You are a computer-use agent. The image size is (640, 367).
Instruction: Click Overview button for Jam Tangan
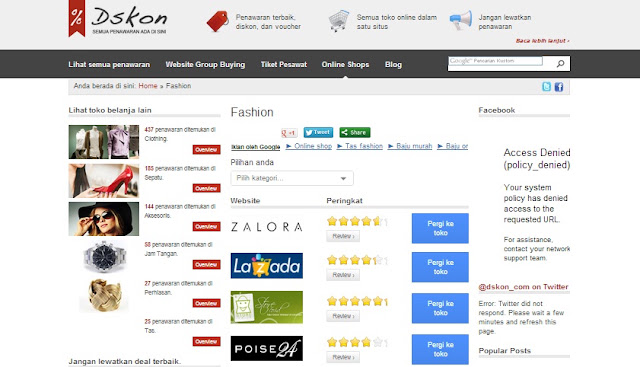click(207, 265)
